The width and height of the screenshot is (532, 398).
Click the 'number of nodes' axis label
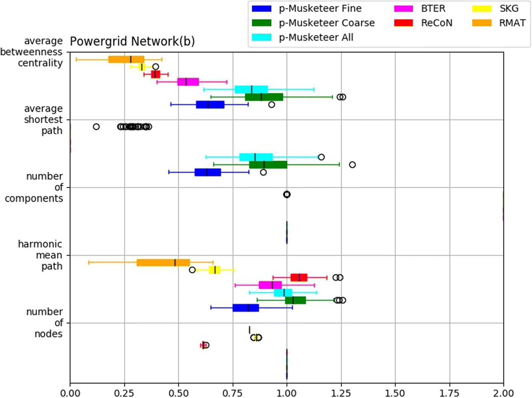(44, 323)
